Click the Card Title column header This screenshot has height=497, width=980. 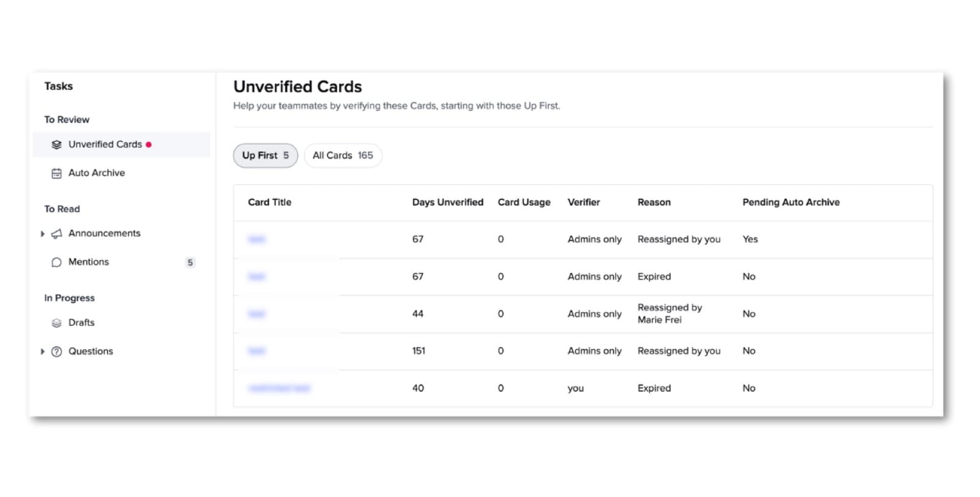[x=269, y=202]
